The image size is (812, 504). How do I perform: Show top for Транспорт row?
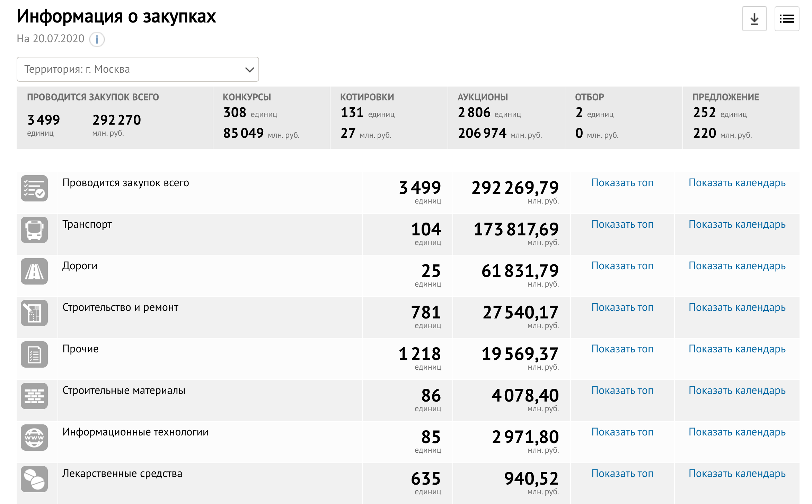click(x=622, y=224)
